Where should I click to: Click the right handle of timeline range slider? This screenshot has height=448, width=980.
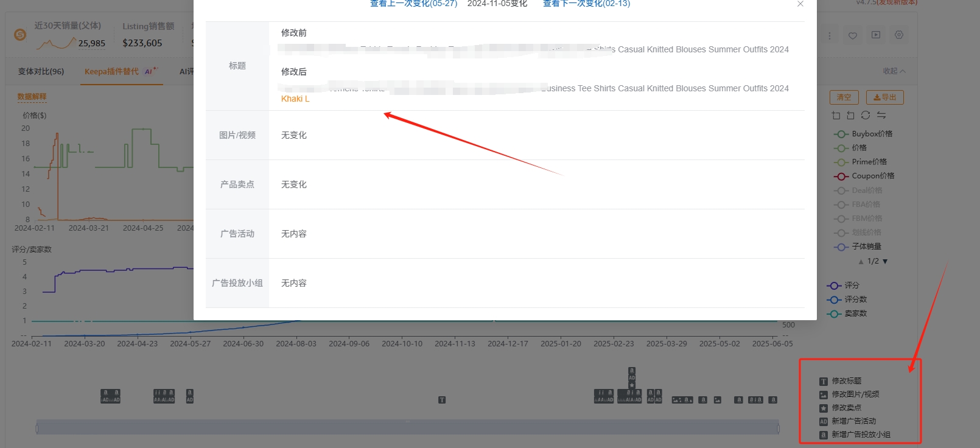pos(779,429)
